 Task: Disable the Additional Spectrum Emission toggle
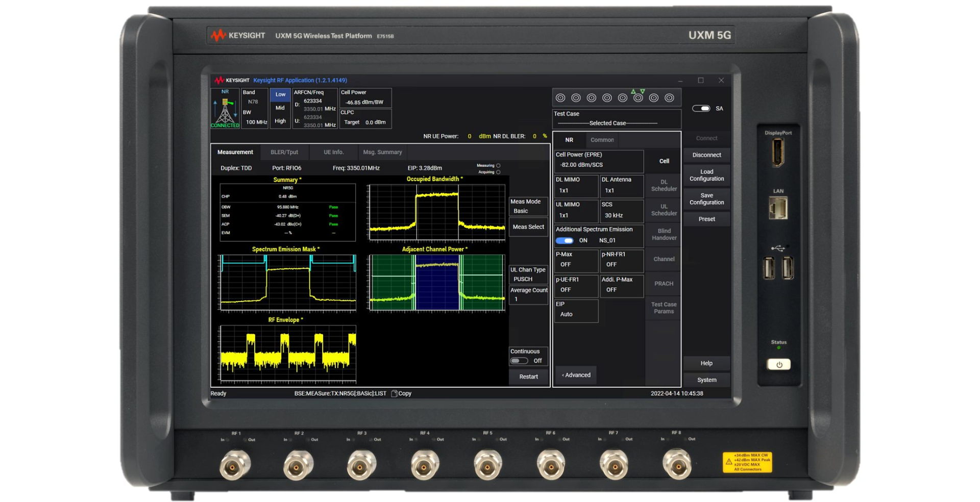pyautogui.click(x=565, y=240)
